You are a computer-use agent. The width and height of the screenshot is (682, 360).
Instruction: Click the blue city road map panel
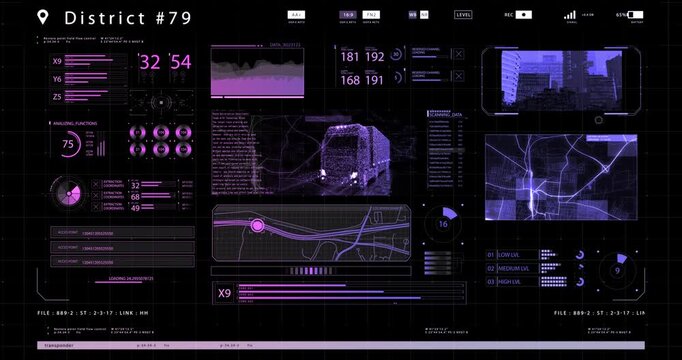tap(561, 177)
